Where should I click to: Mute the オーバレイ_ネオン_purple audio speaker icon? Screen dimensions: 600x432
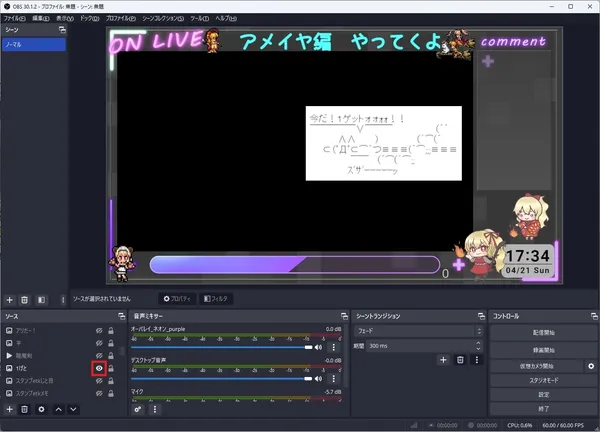pos(320,347)
